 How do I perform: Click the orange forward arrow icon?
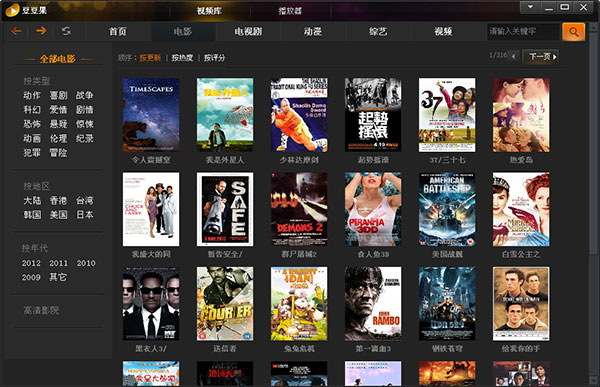click(x=41, y=31)
